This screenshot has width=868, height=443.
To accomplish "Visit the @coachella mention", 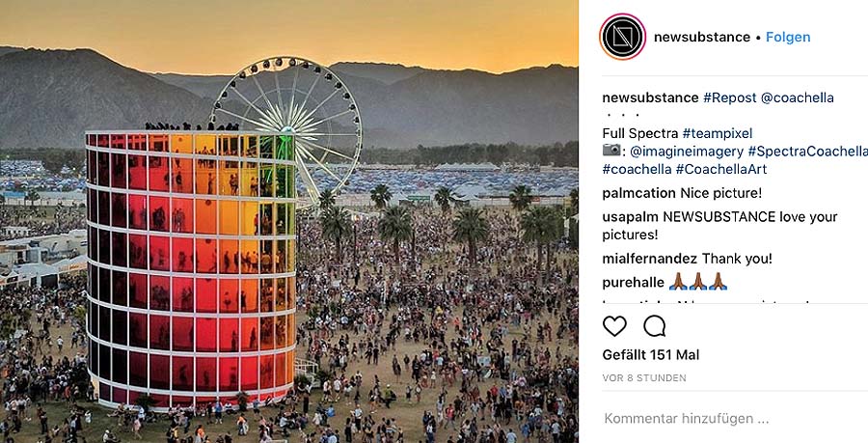I will coord(798,98).
